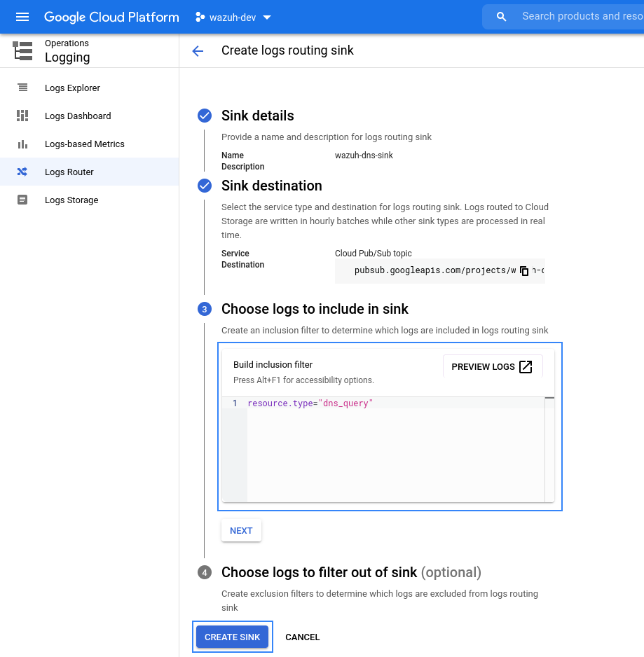Open Logs-based Metrics in the sidebar
The image size is (644, 657).
pyautogui.click(x=89, y=144)
